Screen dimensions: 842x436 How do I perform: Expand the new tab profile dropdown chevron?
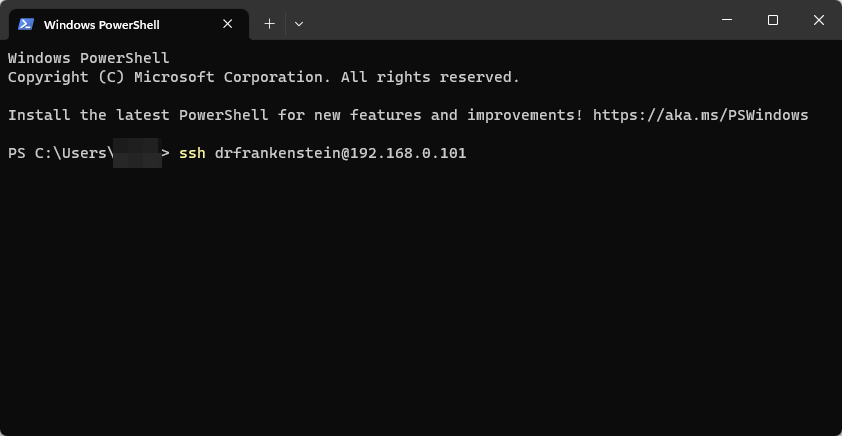[x=299, y=24]
